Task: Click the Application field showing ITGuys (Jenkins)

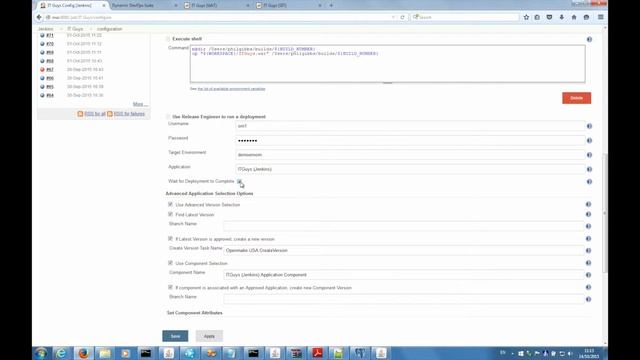Action: coord(410,169)
